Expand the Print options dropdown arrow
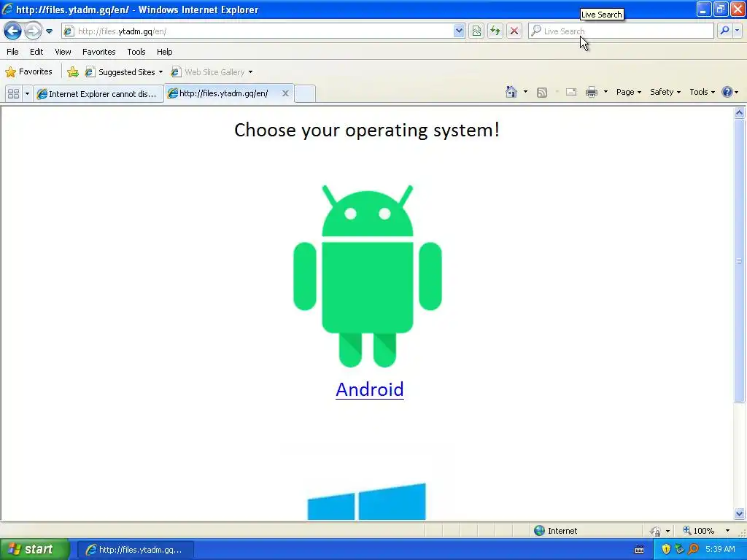747x560 pixels. tap(605, 92)
